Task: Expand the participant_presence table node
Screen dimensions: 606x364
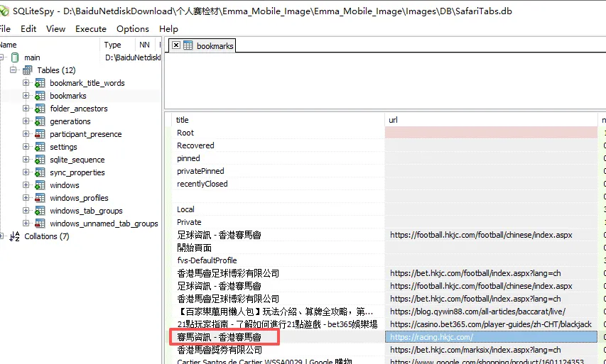Action: pyautogui.click(x=26, y=133)
